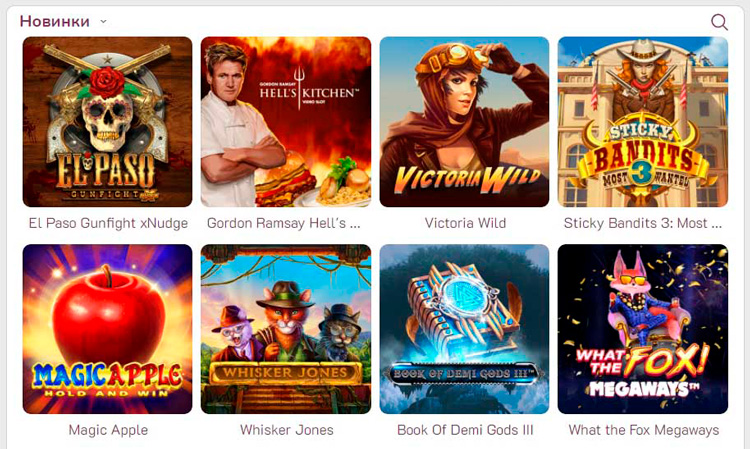Launch Gordon Ramsay Hell's Kitchen thumbnail

(x=286, y=122)
